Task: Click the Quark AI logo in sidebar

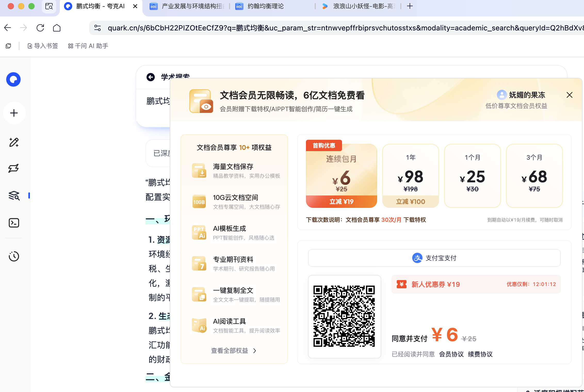Action: [13, 79]
